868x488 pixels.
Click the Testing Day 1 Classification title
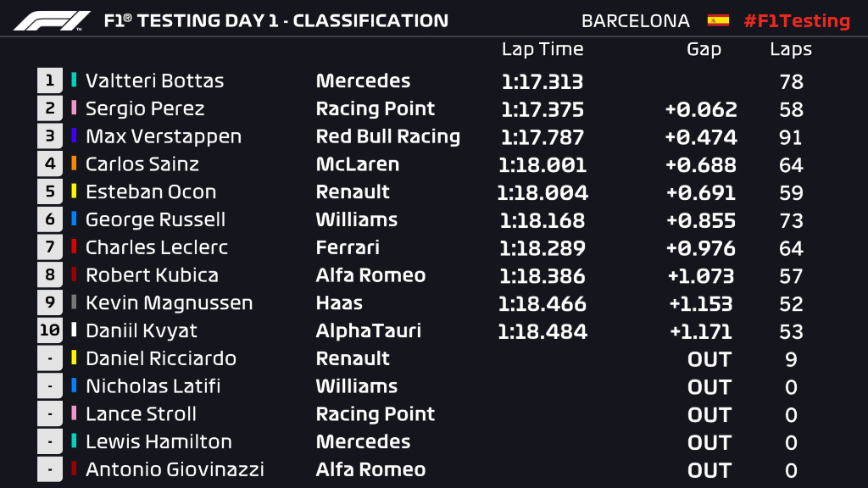click(x=275, y=20)
